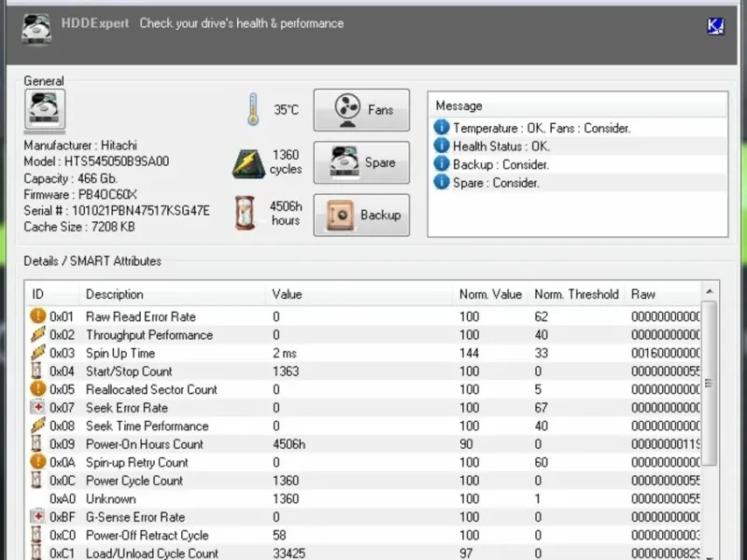Screen dimensions: 747x560
Task: Select the Reallocated Sector Count row
Action: pos(364,389)
